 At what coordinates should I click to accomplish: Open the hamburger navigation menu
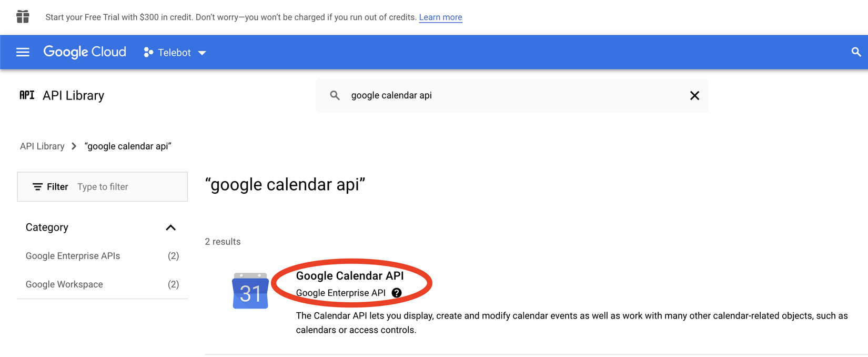pos(23,52)
